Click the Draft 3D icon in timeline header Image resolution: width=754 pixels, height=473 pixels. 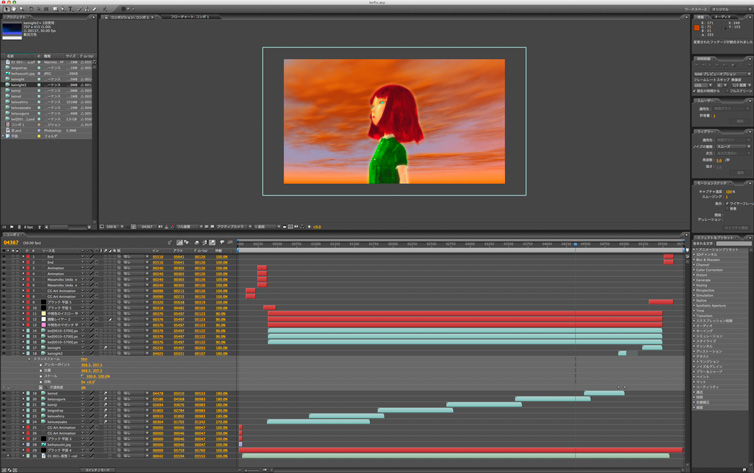[x=187, y=243]
